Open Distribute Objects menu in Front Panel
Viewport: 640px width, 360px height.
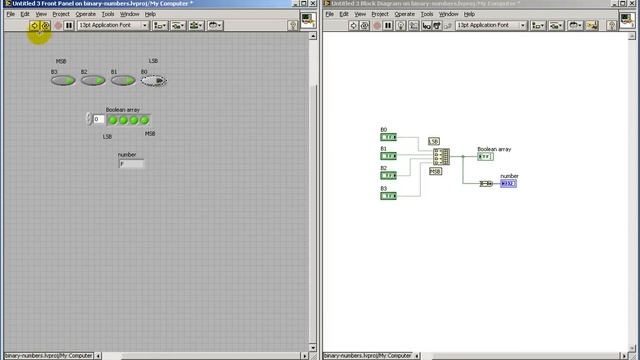click(x=178, y=25)
